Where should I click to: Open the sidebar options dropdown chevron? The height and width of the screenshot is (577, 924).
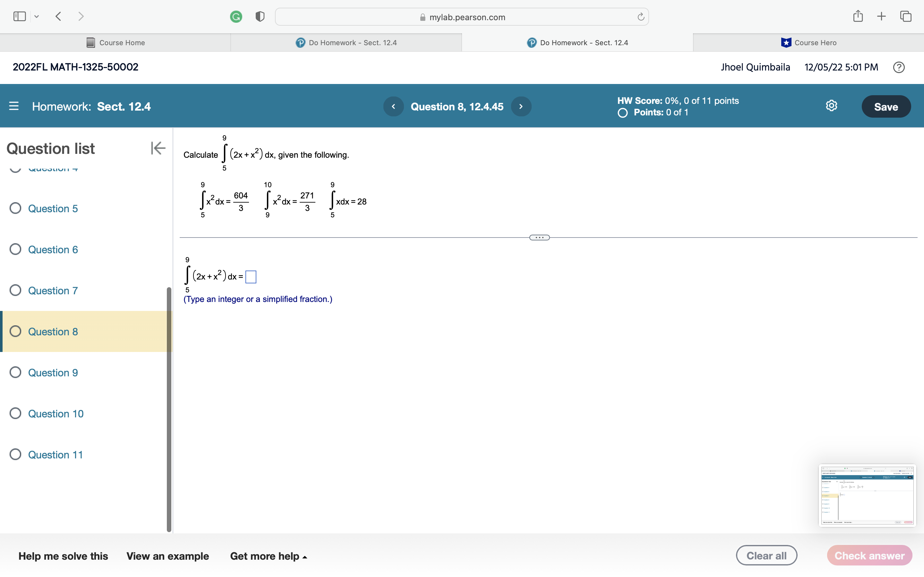point(37,16)
